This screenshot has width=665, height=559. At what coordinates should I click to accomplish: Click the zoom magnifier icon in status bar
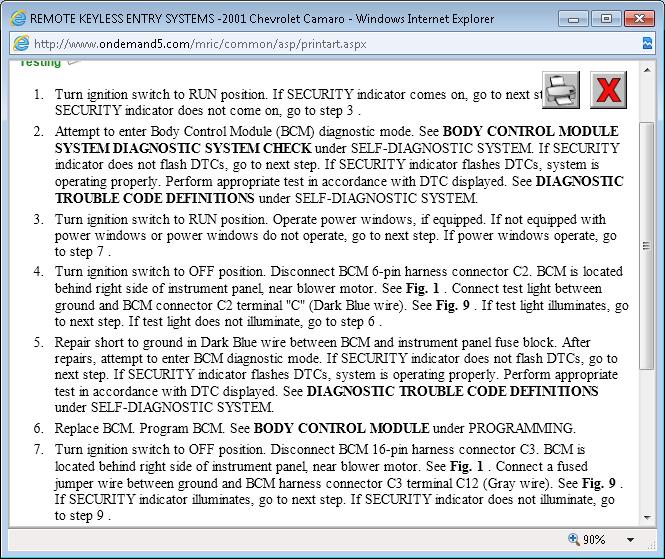pos(573,539)
